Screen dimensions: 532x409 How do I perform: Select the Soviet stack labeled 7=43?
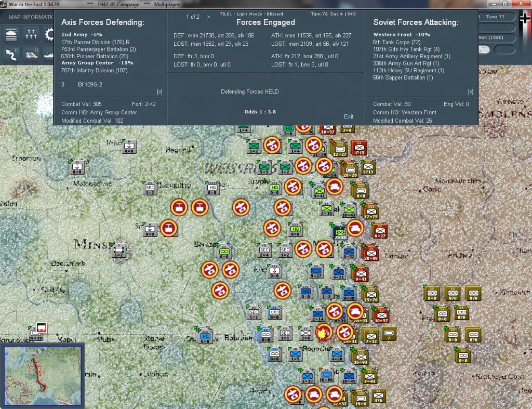point(369,376)
